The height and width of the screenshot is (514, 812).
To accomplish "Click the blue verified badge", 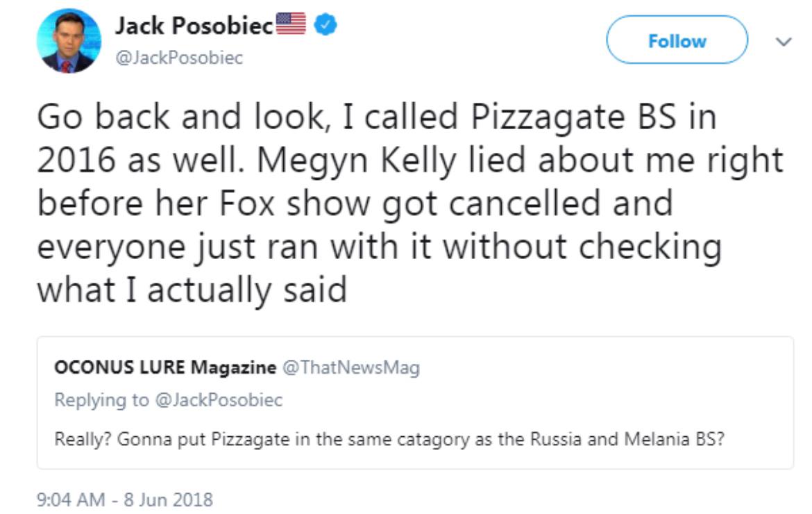I will click(x=326, y=26).
